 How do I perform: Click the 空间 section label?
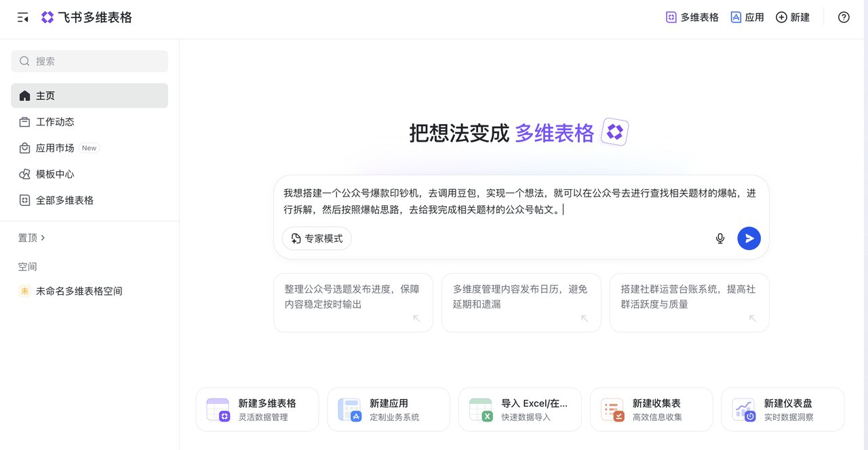27,266
